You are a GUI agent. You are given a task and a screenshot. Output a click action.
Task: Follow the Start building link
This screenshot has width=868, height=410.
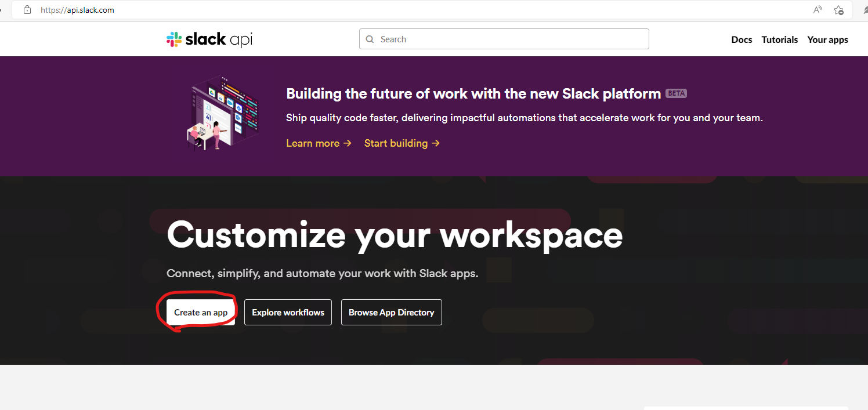pos(402,143)
